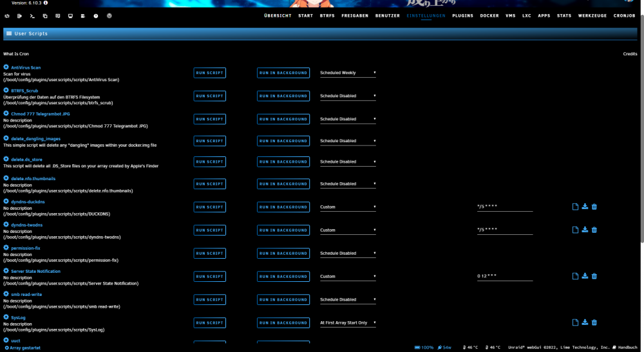The width and height of the screenshot is (644, 352).
Task: Edit cron field showing 0 12 * * *
Action: pos(505,276)
